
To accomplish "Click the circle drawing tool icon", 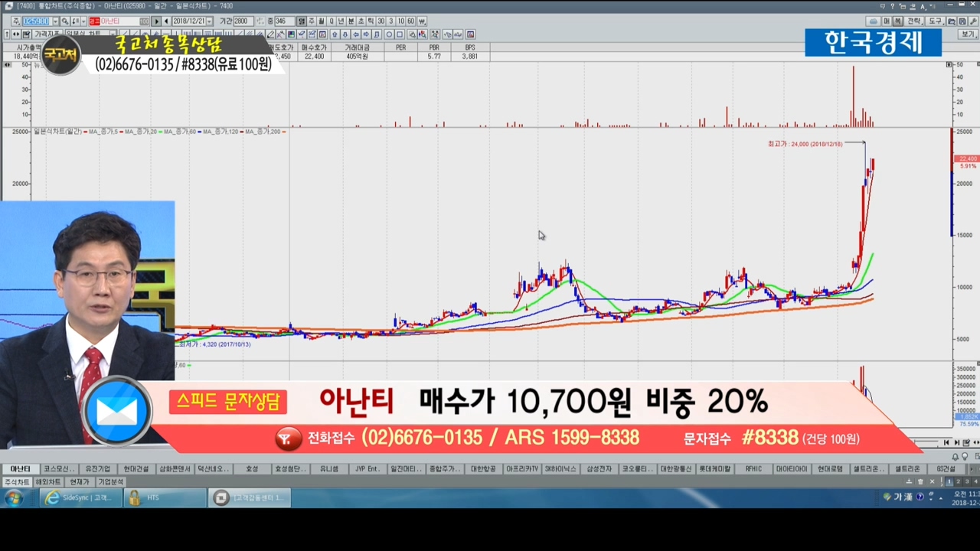I will pos(389,34).
